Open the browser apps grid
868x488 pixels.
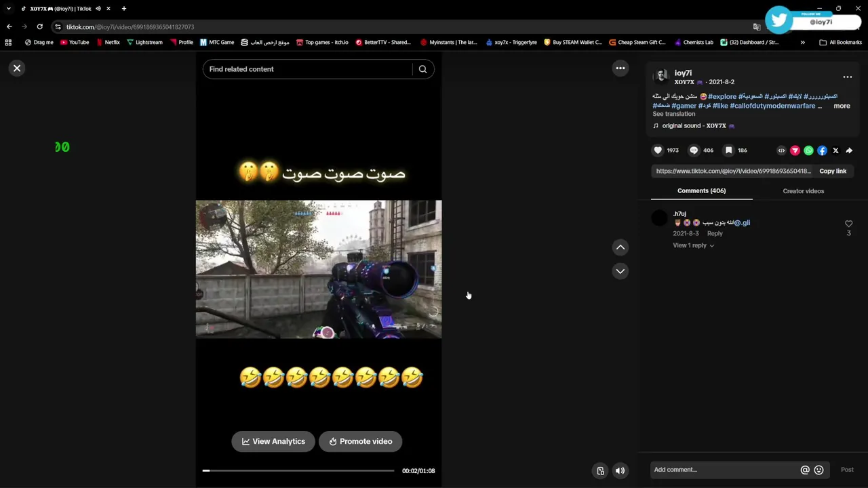click(8, 42)
